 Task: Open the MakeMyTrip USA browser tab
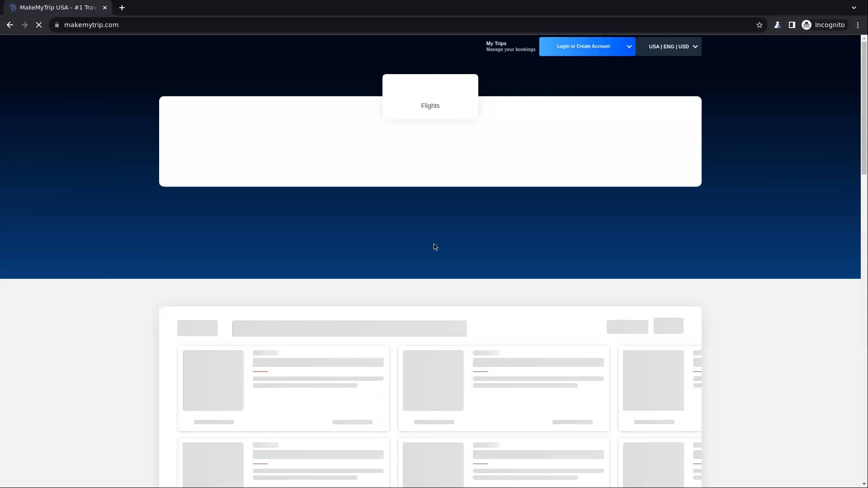(x=54, y=7)
